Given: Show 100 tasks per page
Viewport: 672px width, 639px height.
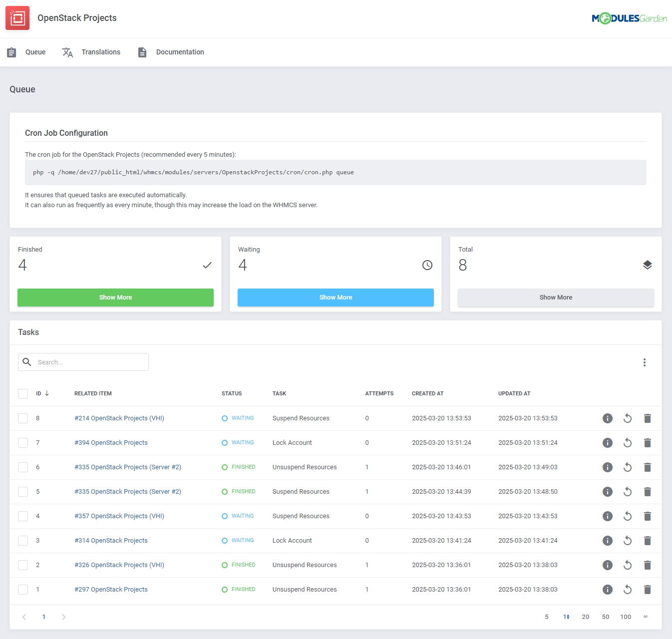Looking at the screenshot, I should point(626,617).
